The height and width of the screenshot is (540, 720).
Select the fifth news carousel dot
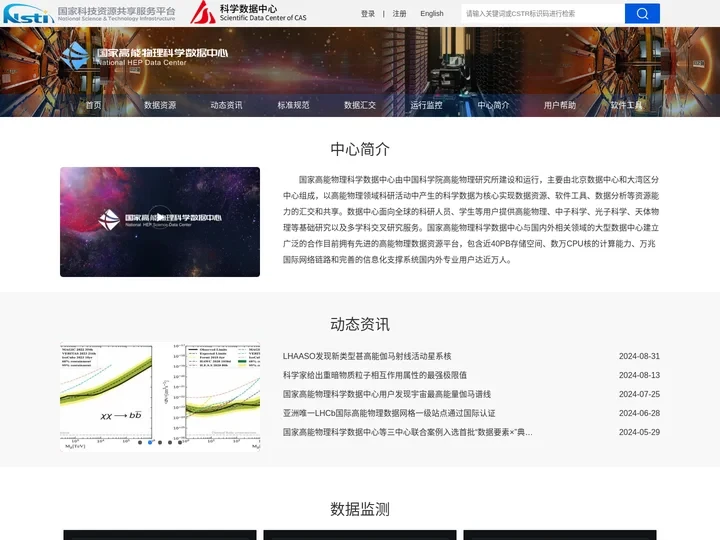(x=180, y=443)
